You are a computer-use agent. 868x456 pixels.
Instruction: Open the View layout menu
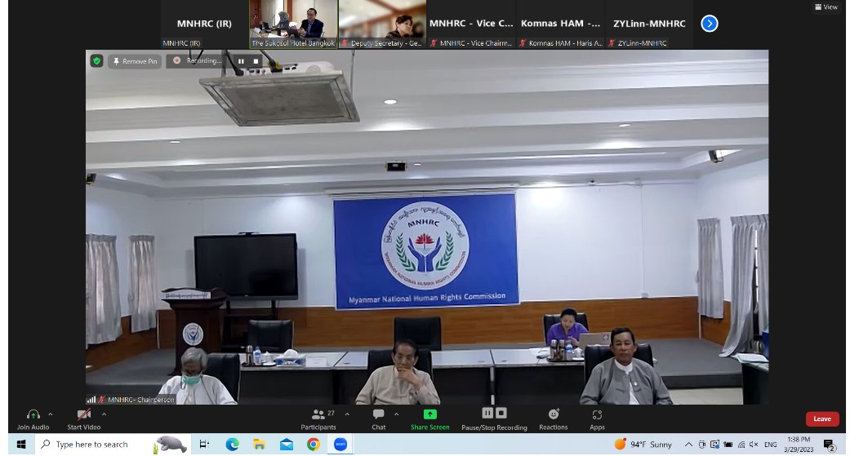pyautogui.click(x=826, y=7)
